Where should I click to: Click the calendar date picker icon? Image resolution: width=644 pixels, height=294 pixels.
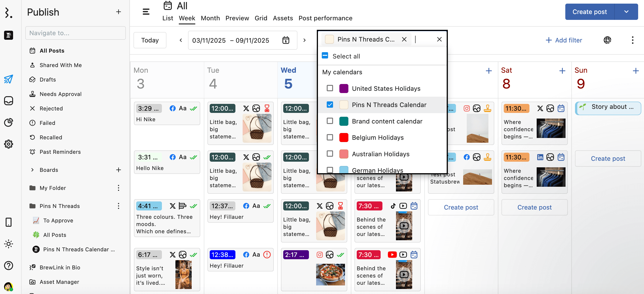pyautogui.click(x=286, y=40)
